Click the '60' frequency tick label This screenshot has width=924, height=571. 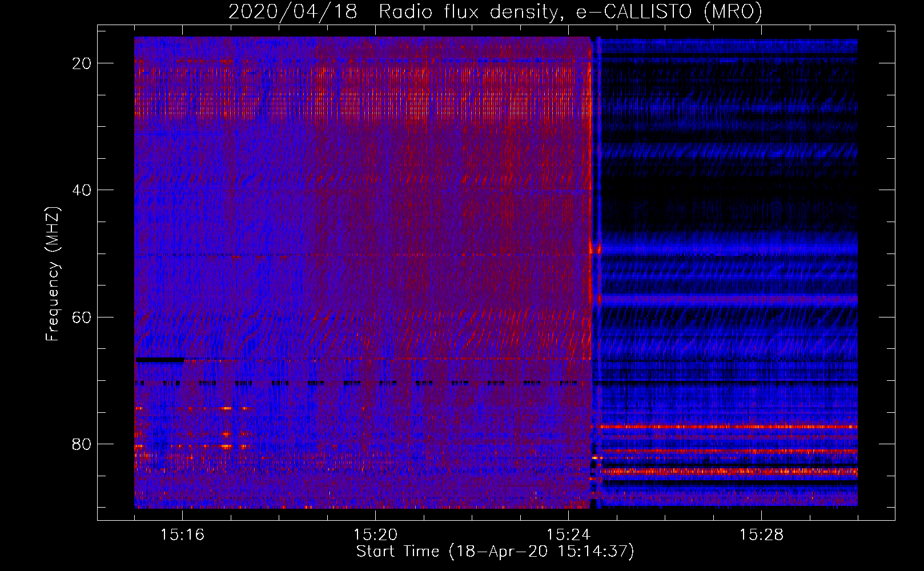82,317
